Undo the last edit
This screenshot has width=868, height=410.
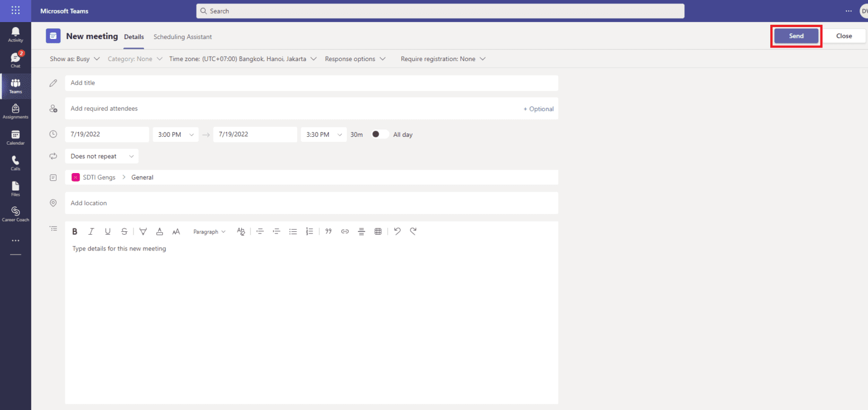click(397, 231)
